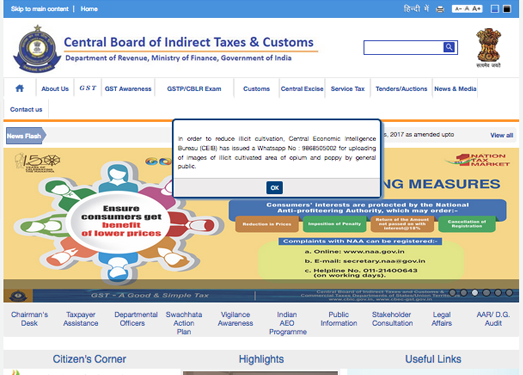Switch to Hindi language link
Viewport: 523px width, 375px height.
(x=416, y=9)
